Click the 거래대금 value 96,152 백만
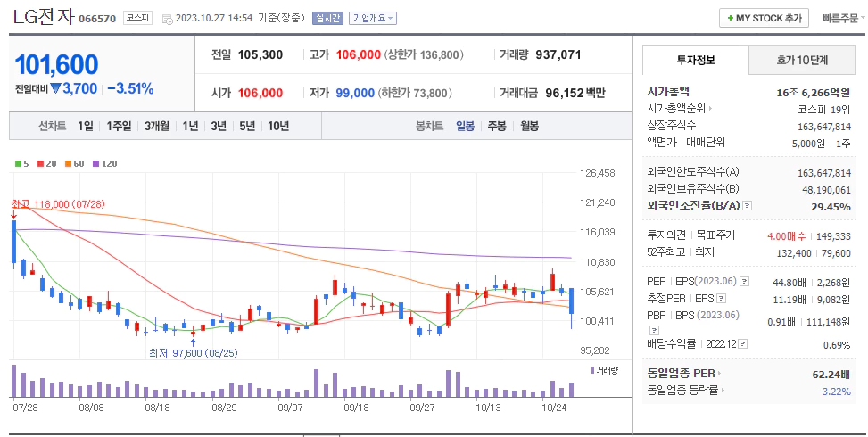 pyautogui.click(x=575, y=93)
